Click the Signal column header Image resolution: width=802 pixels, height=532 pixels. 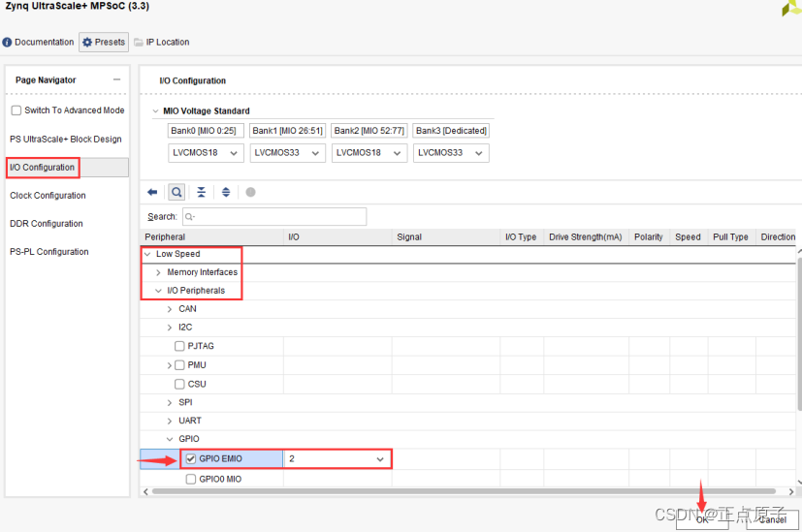(446, 236)
